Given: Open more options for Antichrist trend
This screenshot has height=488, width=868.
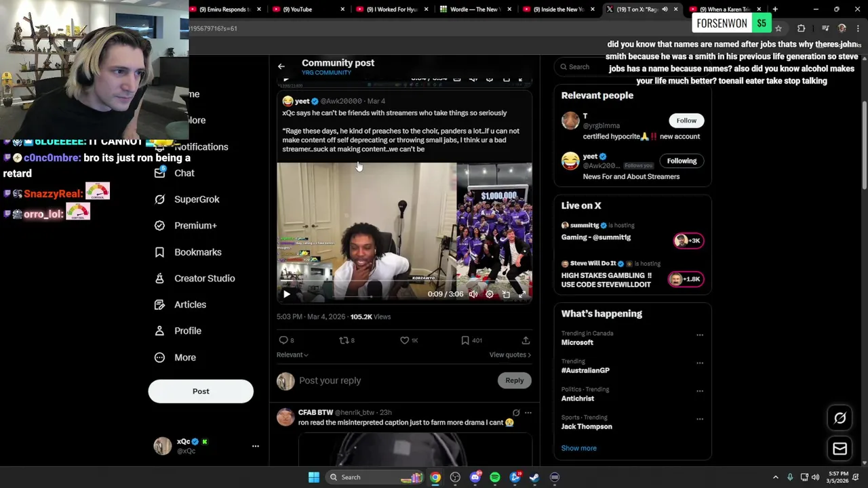Looking at the screenshot, I should [x=700, y=391].
